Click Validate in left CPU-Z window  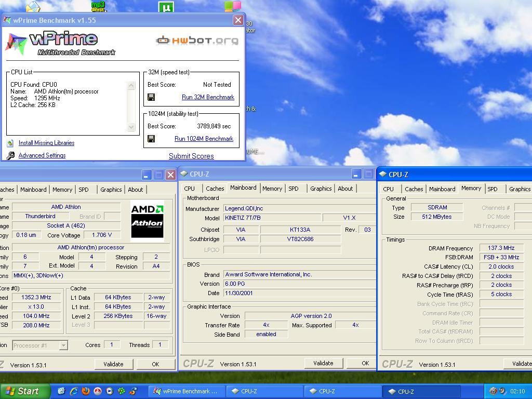[113, 364]
